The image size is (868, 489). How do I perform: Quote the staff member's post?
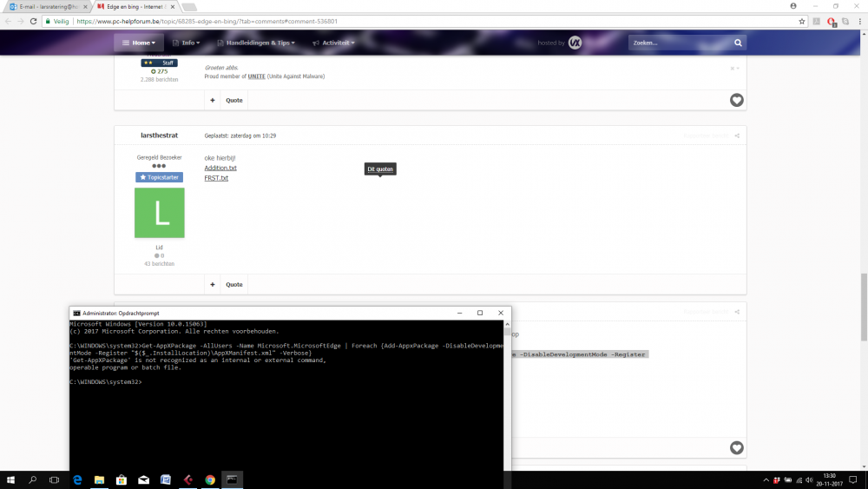pyautogui.click(x=234, y=100)
